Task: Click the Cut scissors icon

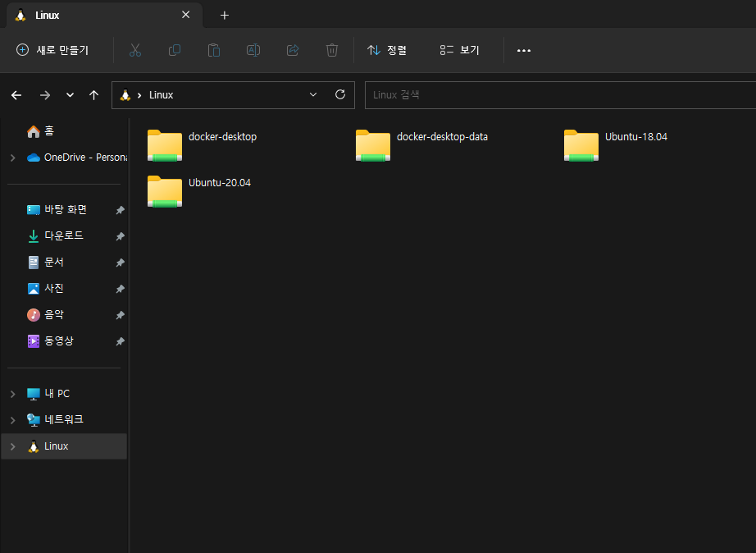Action: coord(135,50)
